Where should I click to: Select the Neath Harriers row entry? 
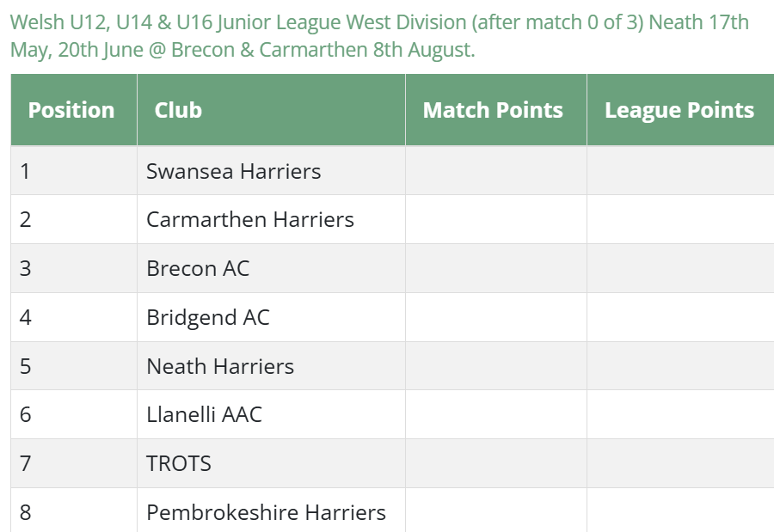pyautogui.click(x=220, y=366)
